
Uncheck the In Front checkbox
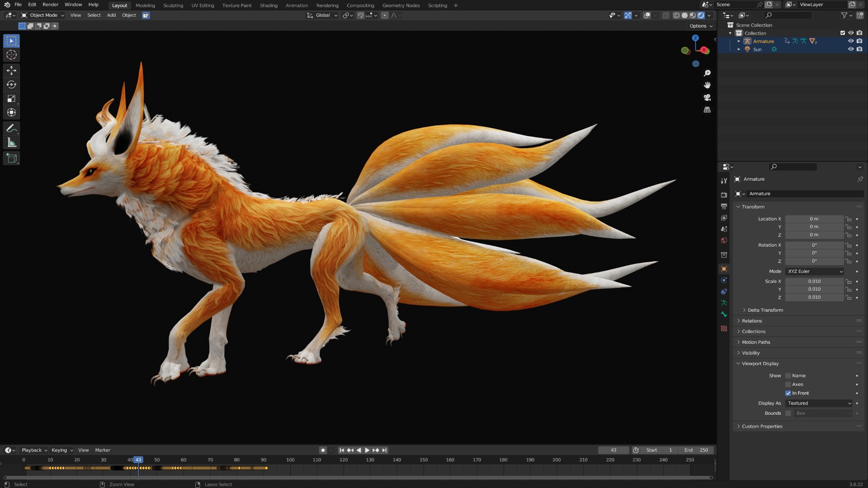pos(788,393)
